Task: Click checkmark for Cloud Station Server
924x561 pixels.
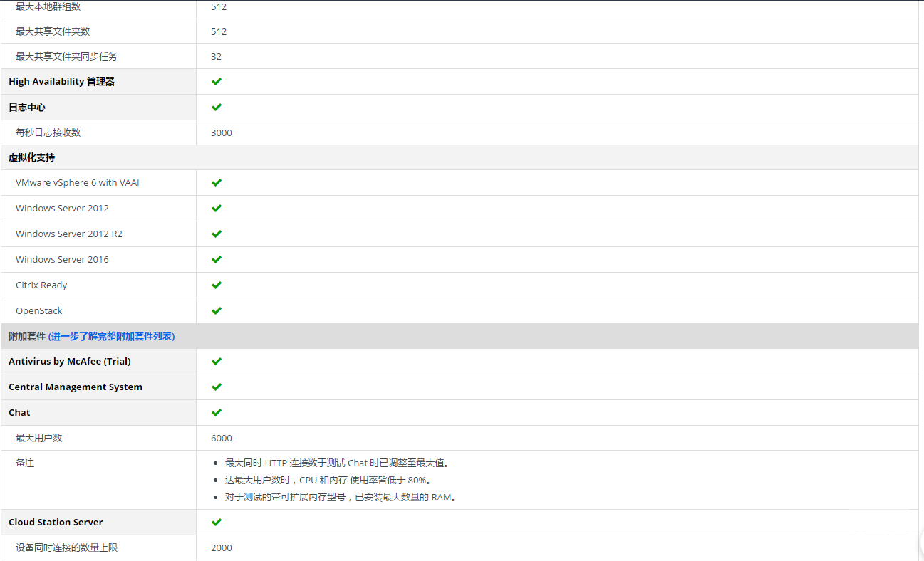Action: click(x=217, y=522)
